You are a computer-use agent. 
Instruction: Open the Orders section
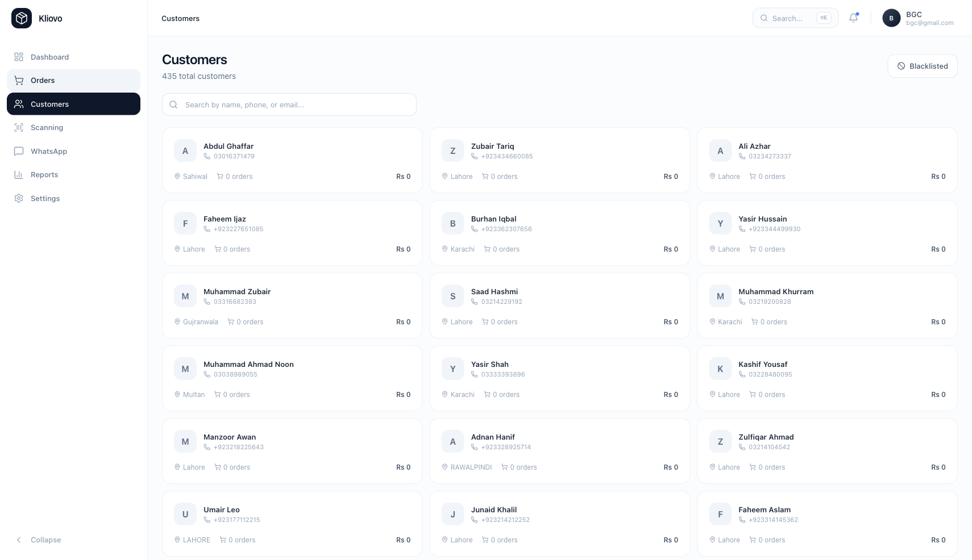(x=43, y=80)
